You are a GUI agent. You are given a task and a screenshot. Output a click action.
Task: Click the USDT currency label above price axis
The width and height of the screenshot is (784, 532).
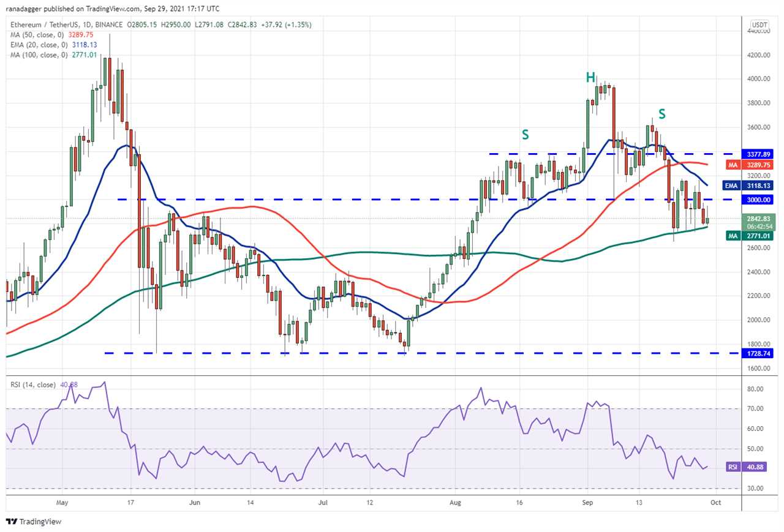coord(759,25)
